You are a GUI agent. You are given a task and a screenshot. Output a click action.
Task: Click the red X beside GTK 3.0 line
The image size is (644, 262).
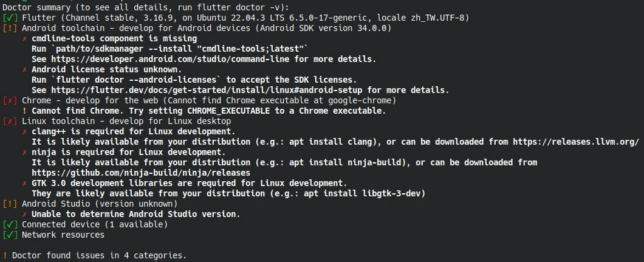pyautogui.click(x=24, y=184)
